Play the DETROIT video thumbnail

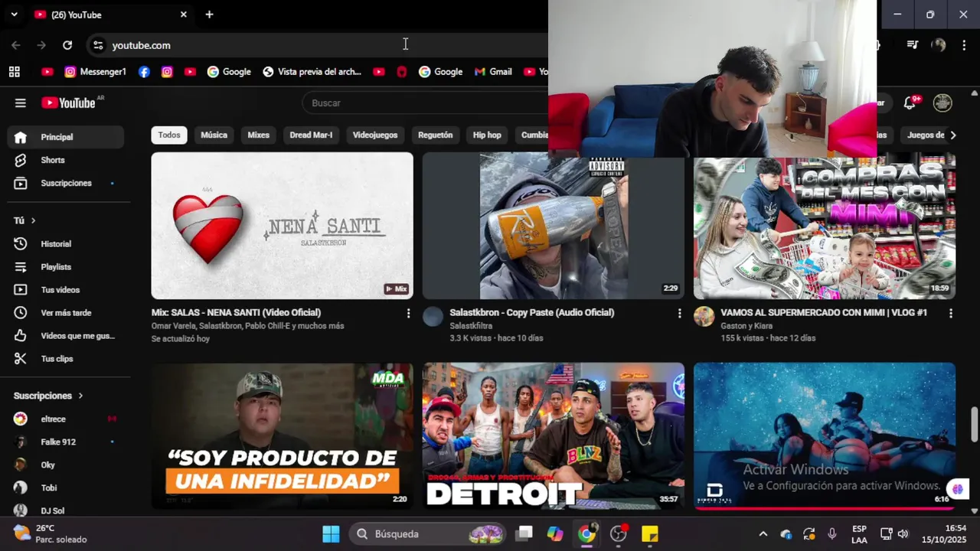(x=553, y=436)
